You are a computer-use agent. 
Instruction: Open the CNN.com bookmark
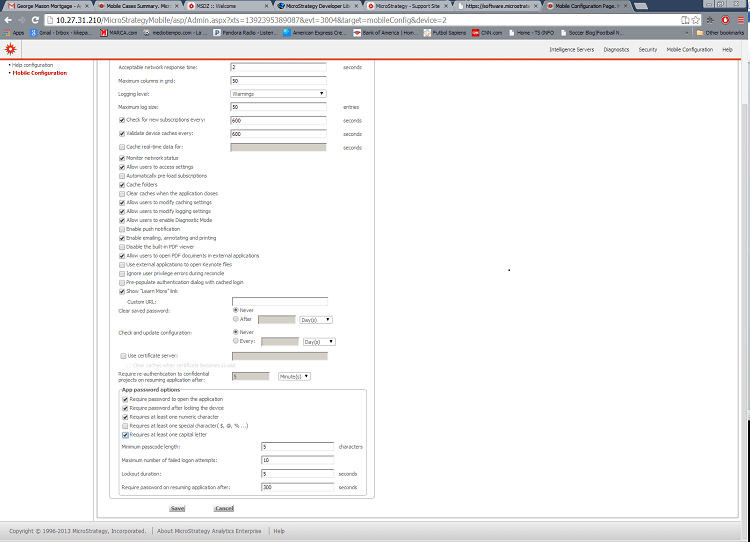pos(489,32)
